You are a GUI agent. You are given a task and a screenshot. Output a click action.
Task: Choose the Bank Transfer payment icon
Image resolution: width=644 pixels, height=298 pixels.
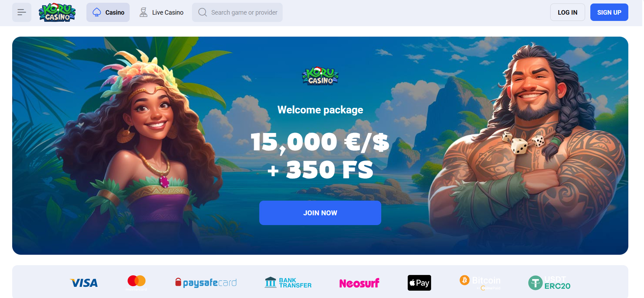[288, 283]
